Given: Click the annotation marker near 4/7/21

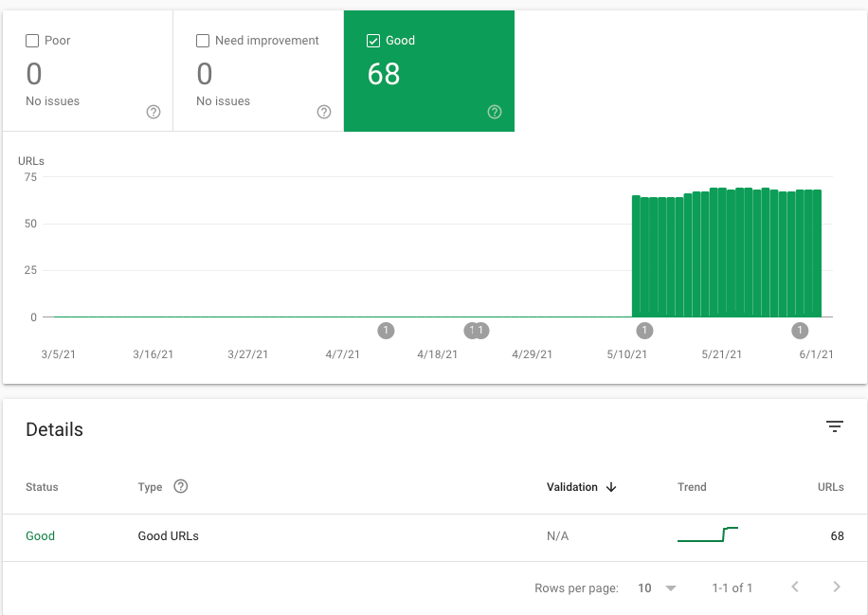Looking at the screenshot, I should [x=386, y=331].
